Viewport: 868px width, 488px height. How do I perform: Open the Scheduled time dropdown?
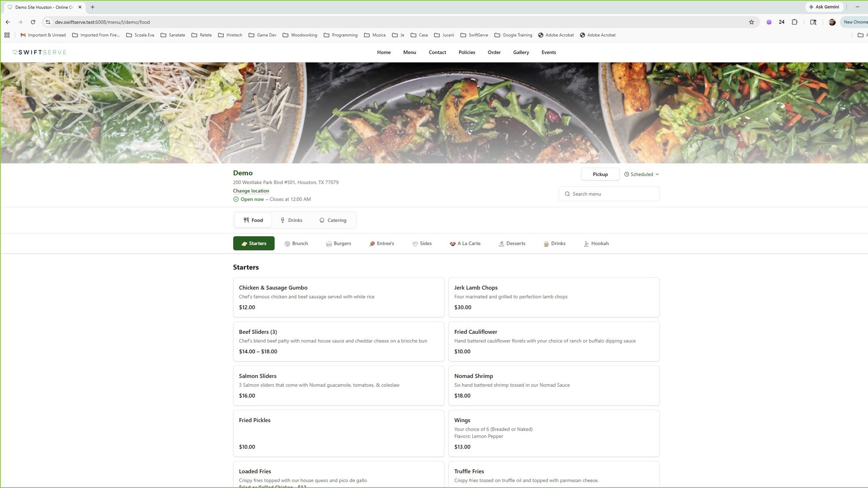[641, 174]
